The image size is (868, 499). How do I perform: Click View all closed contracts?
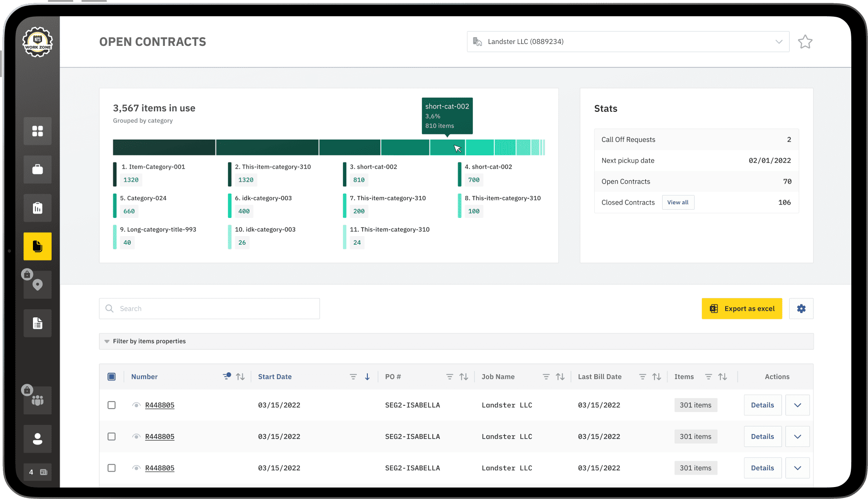pyautogui.click(x=677, y=203)
